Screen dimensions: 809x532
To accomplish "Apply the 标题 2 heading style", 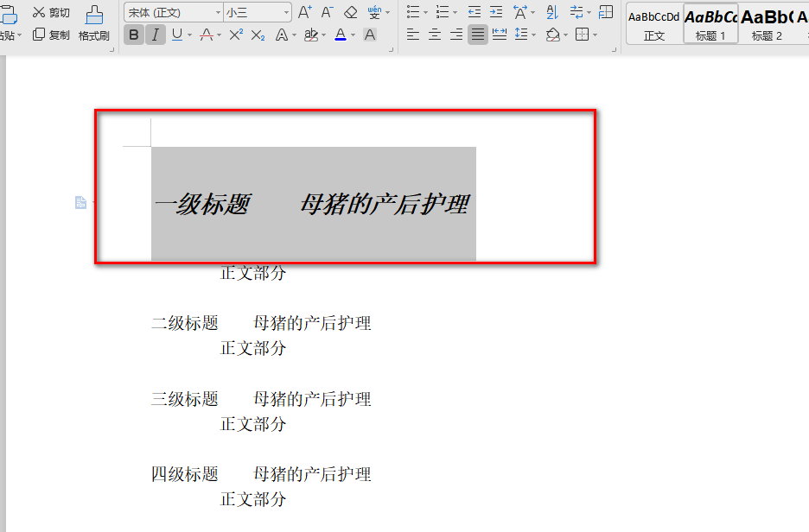I will tap(767, 23).
